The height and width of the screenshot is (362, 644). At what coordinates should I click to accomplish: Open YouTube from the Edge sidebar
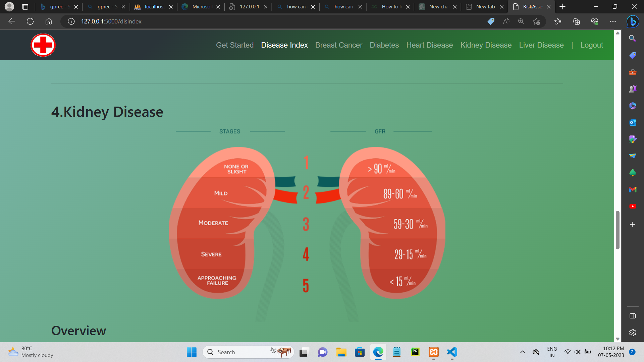coord(633,206)
